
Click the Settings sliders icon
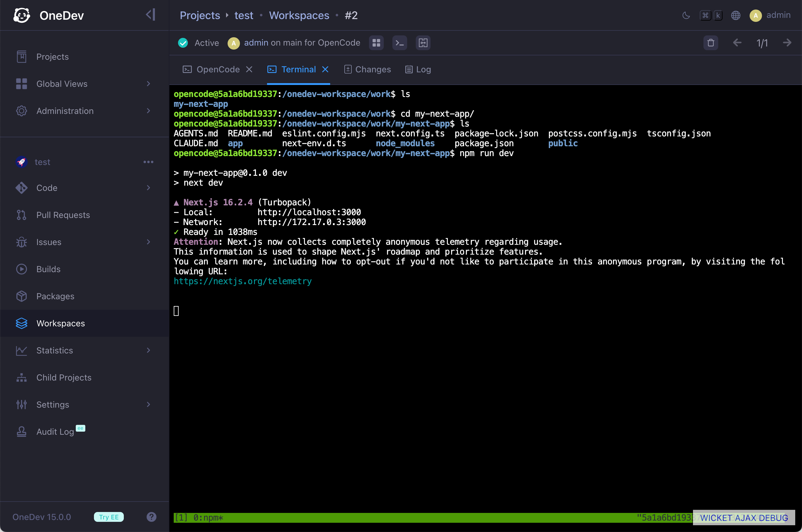tap(21, 405)
